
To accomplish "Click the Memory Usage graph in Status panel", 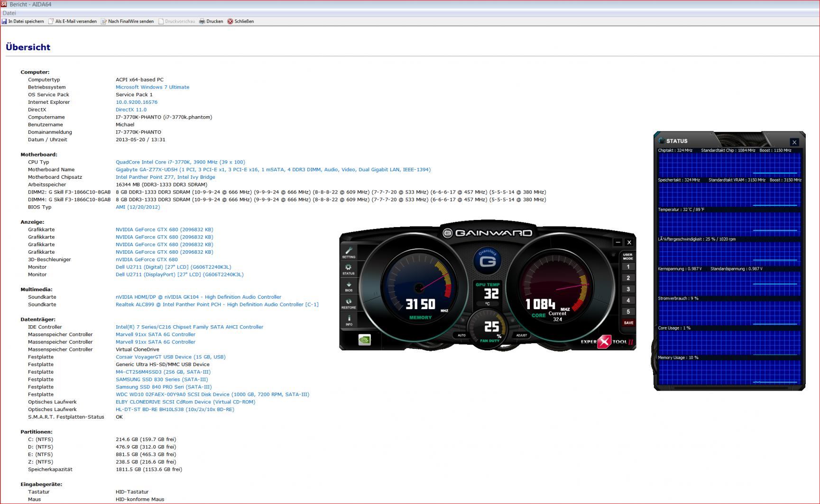I will coord(729,372).
